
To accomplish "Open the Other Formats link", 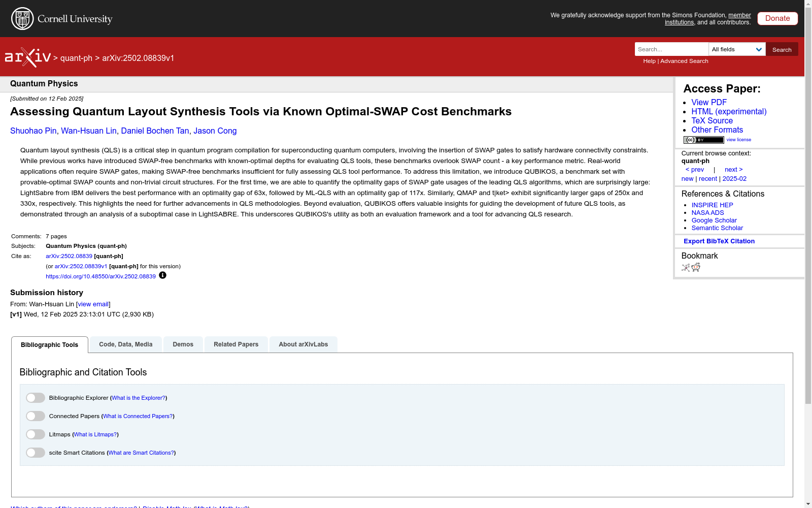I will [x=717, y=130].
